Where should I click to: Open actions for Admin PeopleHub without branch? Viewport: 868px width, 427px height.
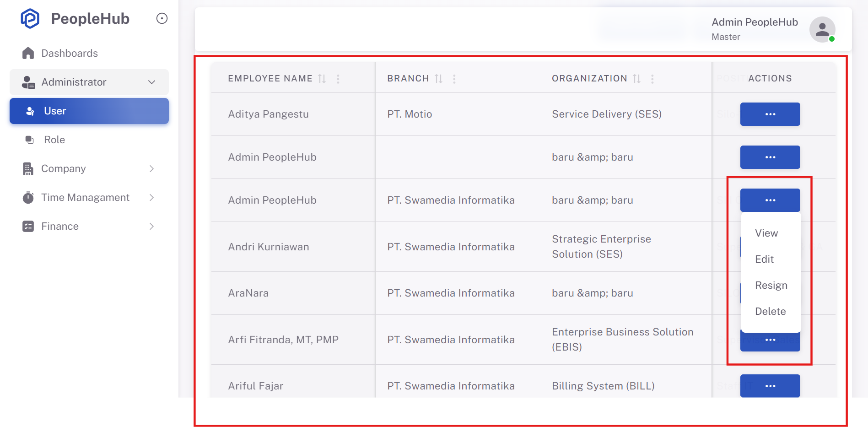(770, 157)
